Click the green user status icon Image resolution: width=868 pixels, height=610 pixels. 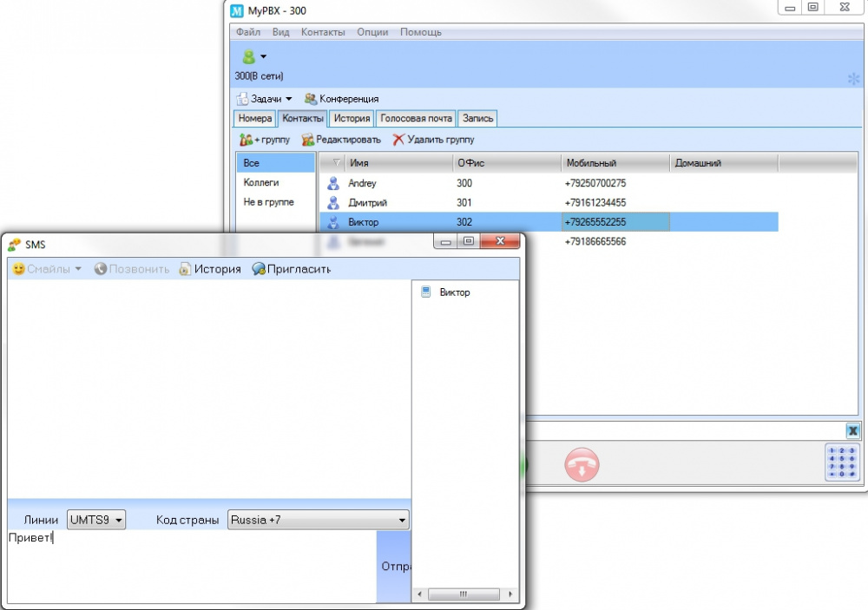[248, 56]
